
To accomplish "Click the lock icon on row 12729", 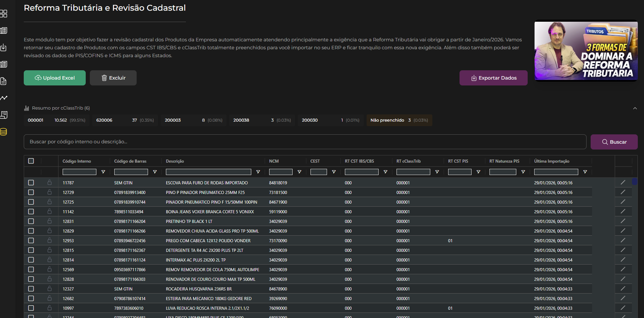I will (x=50, y=192).
